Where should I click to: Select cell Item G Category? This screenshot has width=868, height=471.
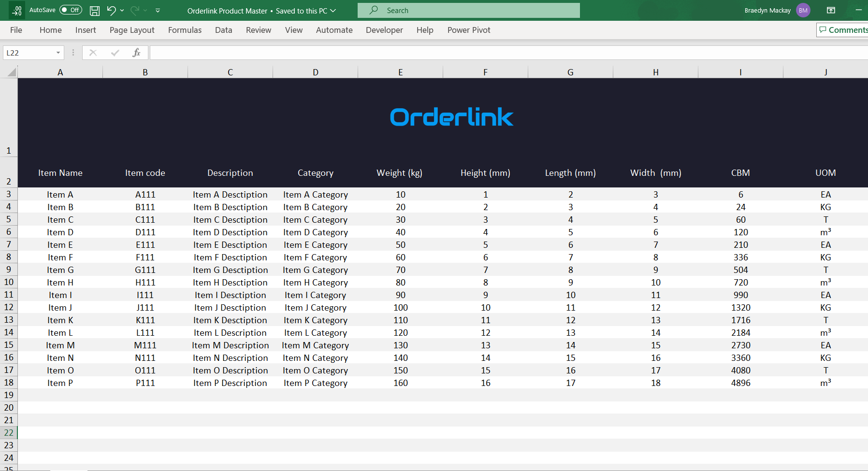[x=316, y=270]
